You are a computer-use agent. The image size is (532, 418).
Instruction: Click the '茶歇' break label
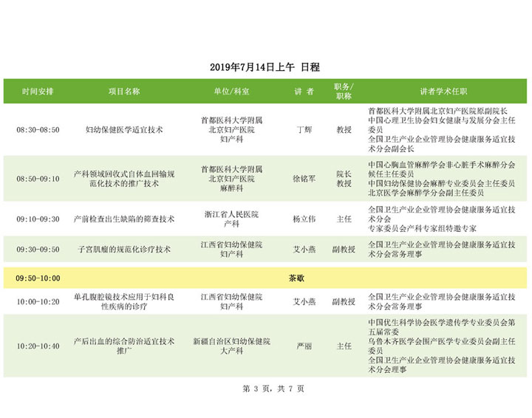[296, 278]
